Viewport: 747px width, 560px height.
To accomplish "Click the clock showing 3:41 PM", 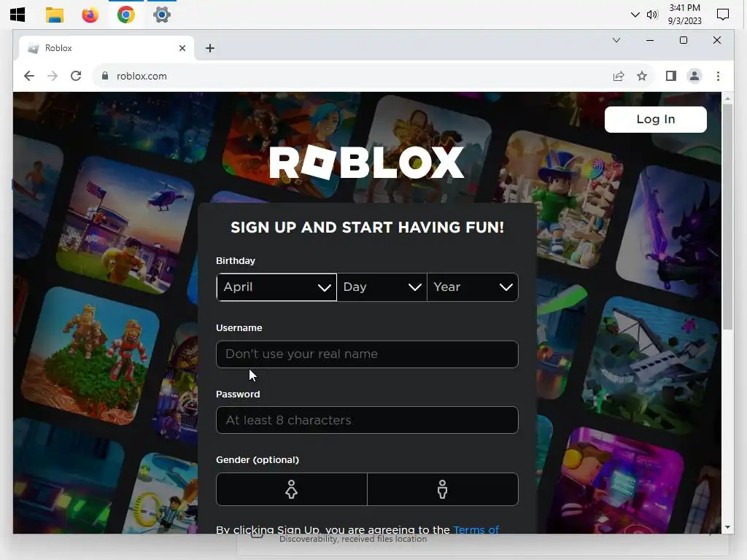I will click(x=684, y=15).
